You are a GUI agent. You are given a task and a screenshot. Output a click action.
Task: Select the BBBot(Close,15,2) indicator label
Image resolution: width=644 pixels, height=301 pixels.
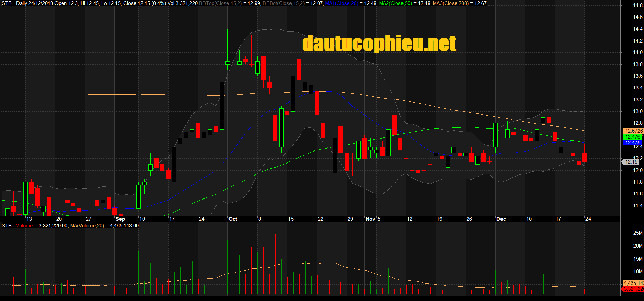click(283, 3)
